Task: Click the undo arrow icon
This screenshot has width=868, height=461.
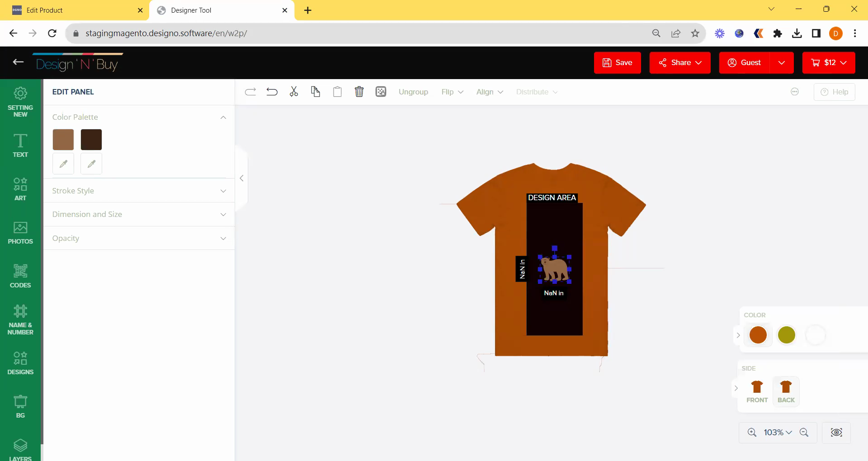Action: pyautogui.click(x=272, y=92)
